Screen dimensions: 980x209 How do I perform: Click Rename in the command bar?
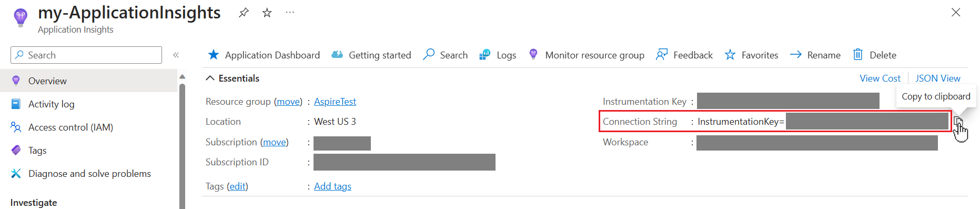point(815,55)
